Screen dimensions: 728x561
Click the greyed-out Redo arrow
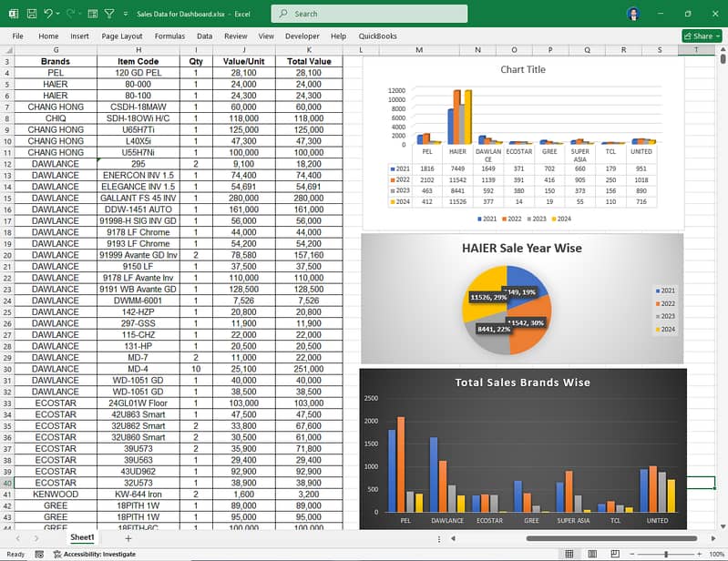pyautogui.click(x=70, y=14)
